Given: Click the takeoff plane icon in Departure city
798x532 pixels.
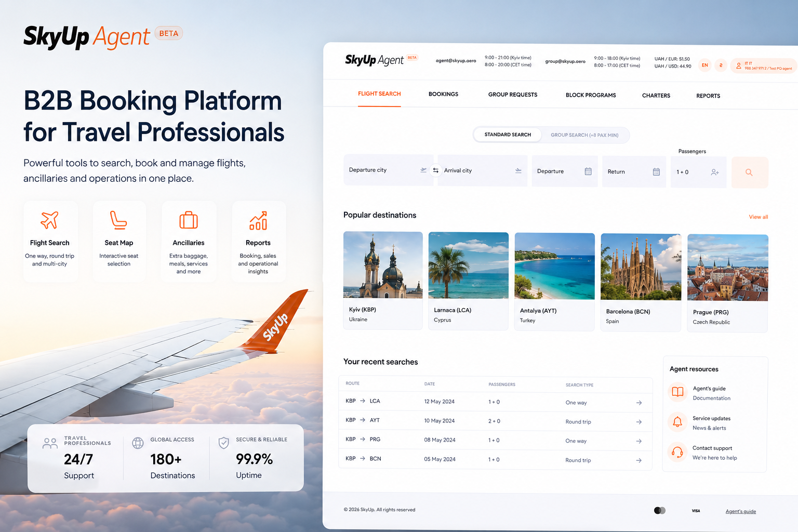Looking at the screenshot, I should click(423, 170).
